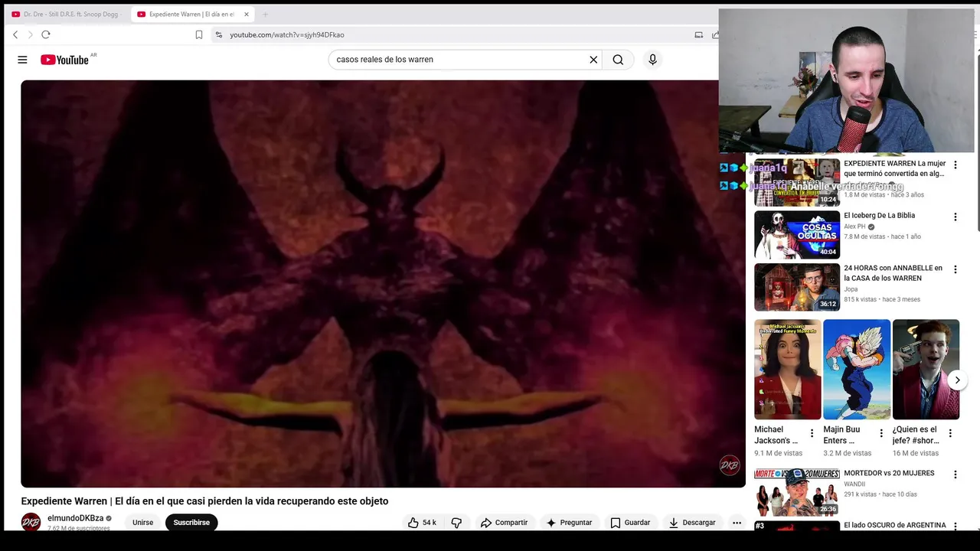This screenshot has height=551, width=980.
Task: Start voice search with microphone
Action: (652, 60)
